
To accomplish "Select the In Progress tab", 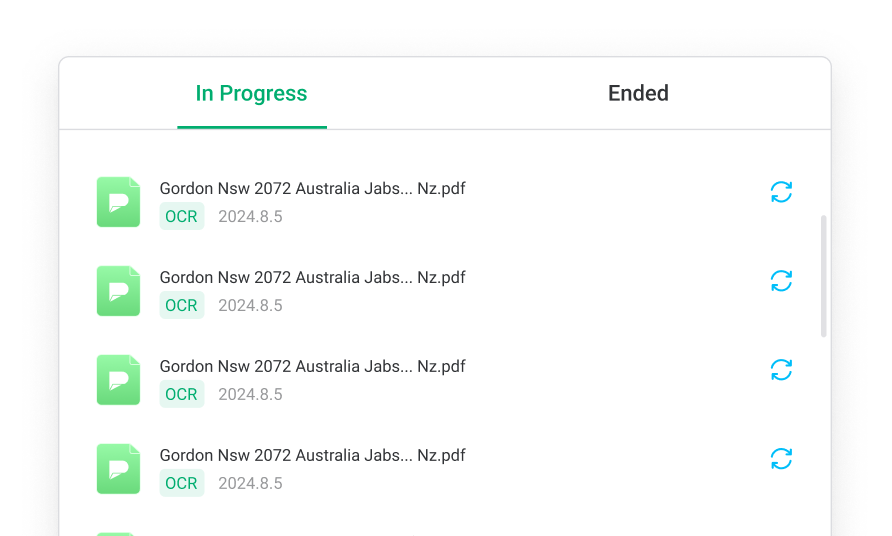I will point(251,94).
